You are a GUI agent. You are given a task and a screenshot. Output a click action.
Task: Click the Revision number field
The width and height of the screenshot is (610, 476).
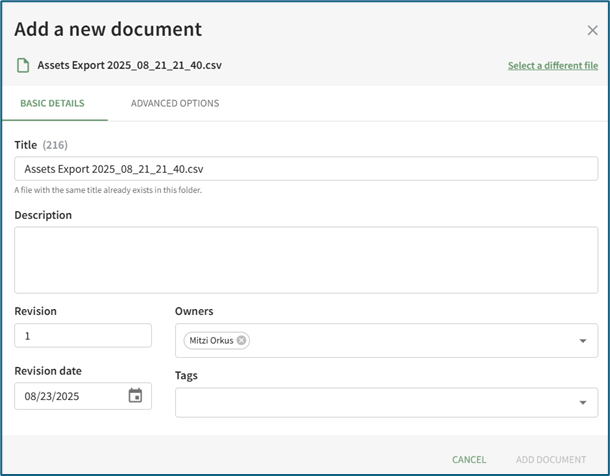[x=82, y=336]
